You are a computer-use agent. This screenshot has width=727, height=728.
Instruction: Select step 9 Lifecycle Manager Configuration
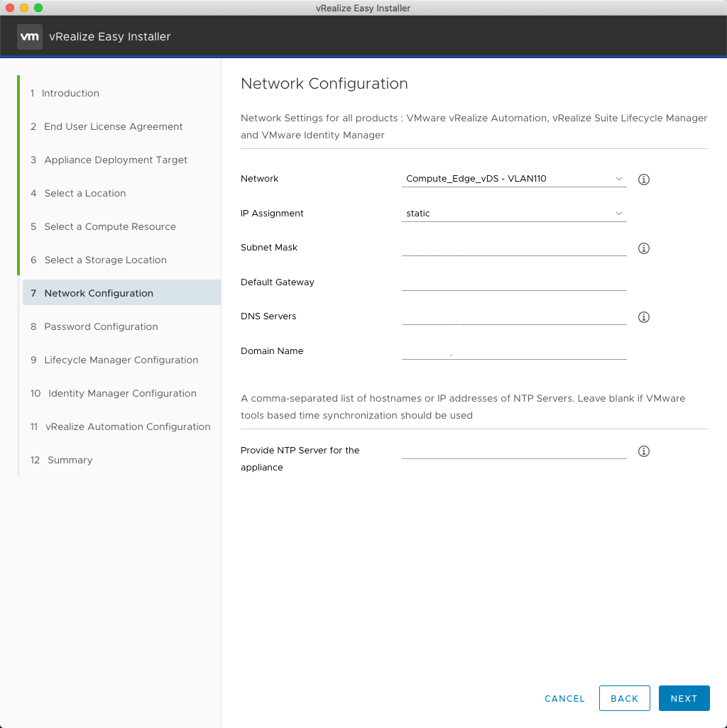pos(115,360)
